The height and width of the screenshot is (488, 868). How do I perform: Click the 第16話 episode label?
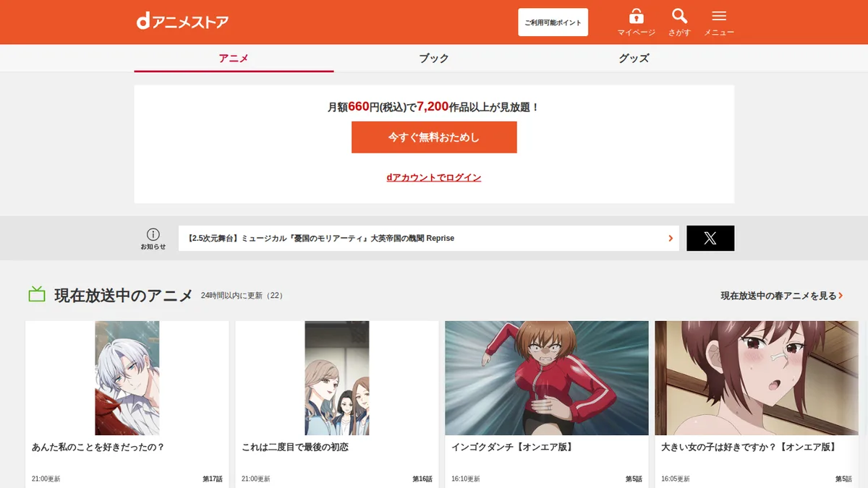[422, 479]
